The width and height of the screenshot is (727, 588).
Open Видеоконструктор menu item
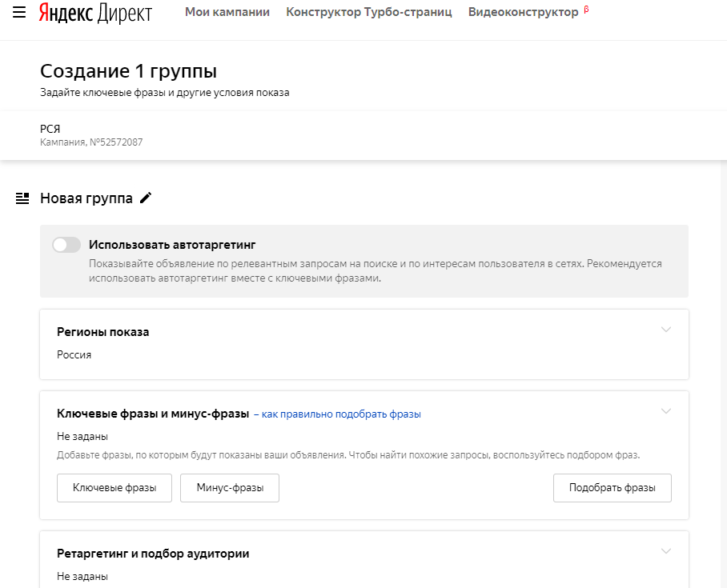tap(524, 12)
